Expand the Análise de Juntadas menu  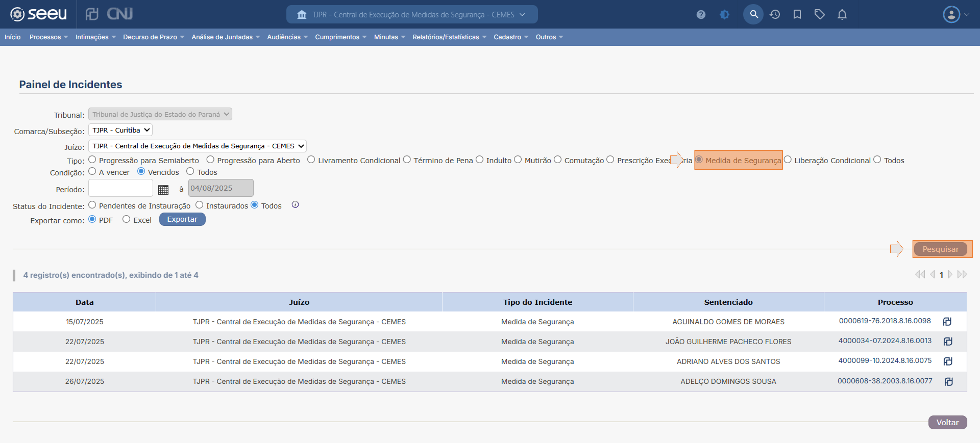click(x=226, y=37)
